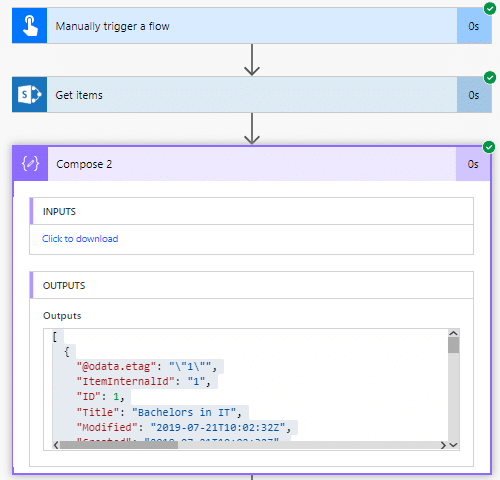The height and width of the screenshot is (480, 500).
Task: Click the 0s duration on Manually trigger
Action: pyautogui.click(x=474, y=26)
